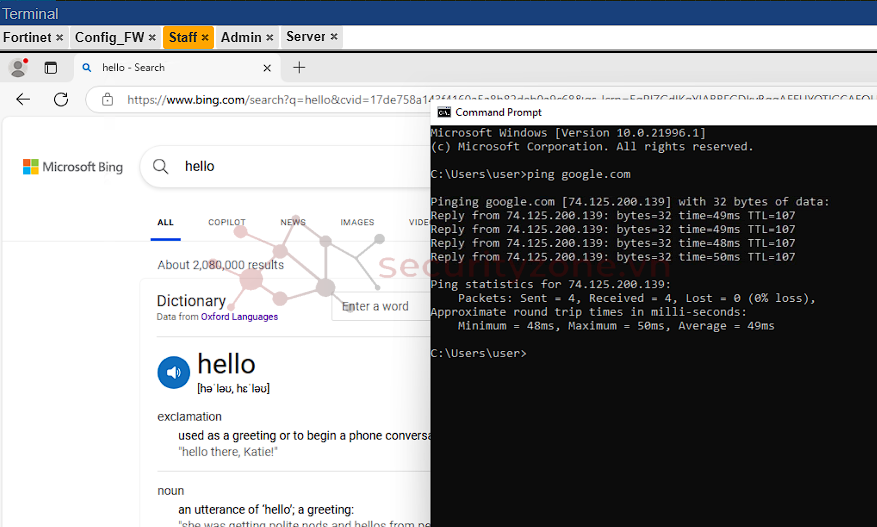Open a new browser tab with plus
Viewport: 877px width, 527px height.
coord(299,68)
